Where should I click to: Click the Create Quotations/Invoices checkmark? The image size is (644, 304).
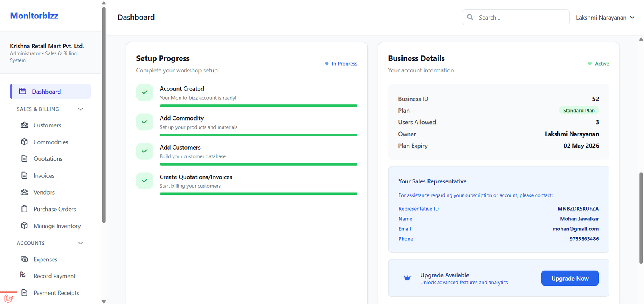[144, 181]
